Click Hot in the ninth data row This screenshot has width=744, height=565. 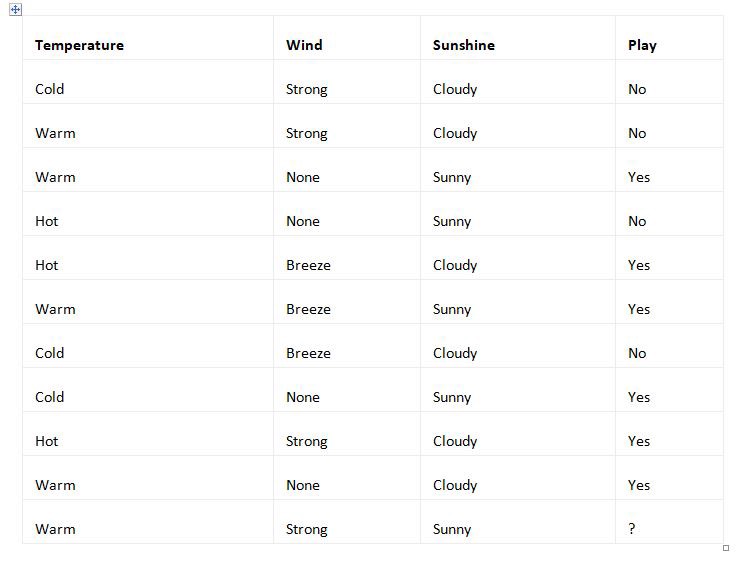click(47, 441)
